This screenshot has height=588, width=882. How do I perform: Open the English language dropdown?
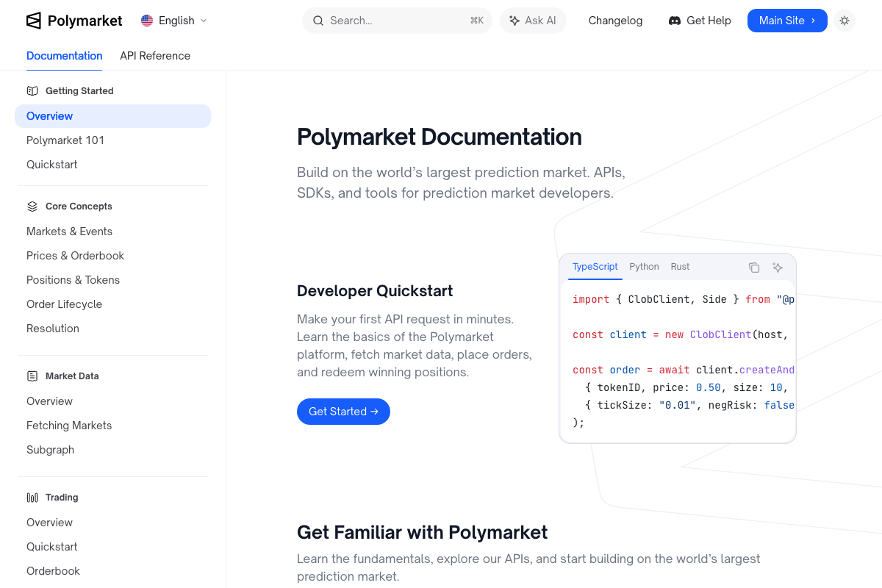click(x=174, y=21)
